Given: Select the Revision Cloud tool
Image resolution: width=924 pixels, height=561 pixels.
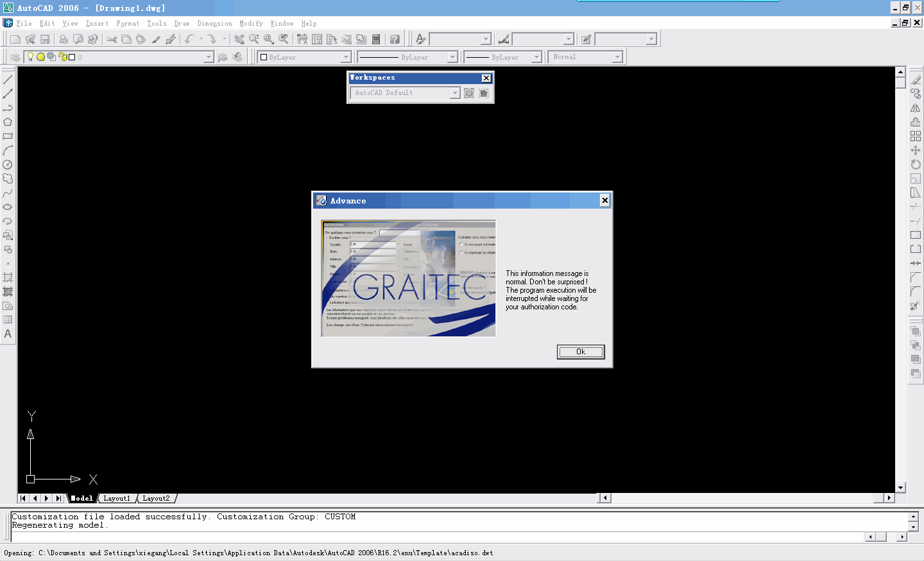Looking at the screenshot, I should click(8, 178).
